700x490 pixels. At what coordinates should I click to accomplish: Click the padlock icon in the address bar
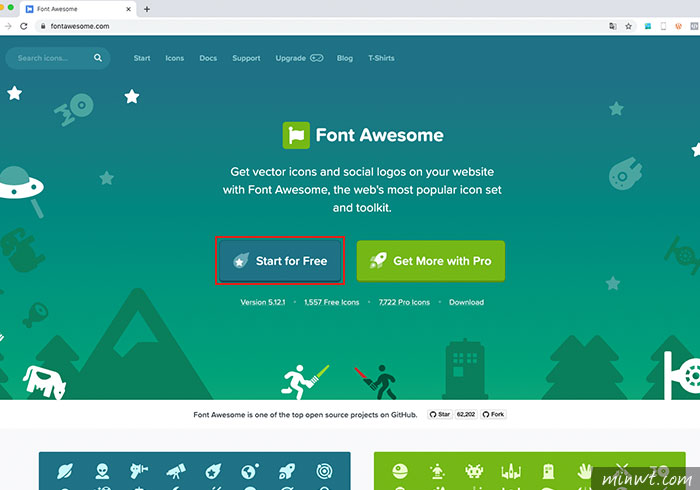pyautogui.click(x=43, y=26)
